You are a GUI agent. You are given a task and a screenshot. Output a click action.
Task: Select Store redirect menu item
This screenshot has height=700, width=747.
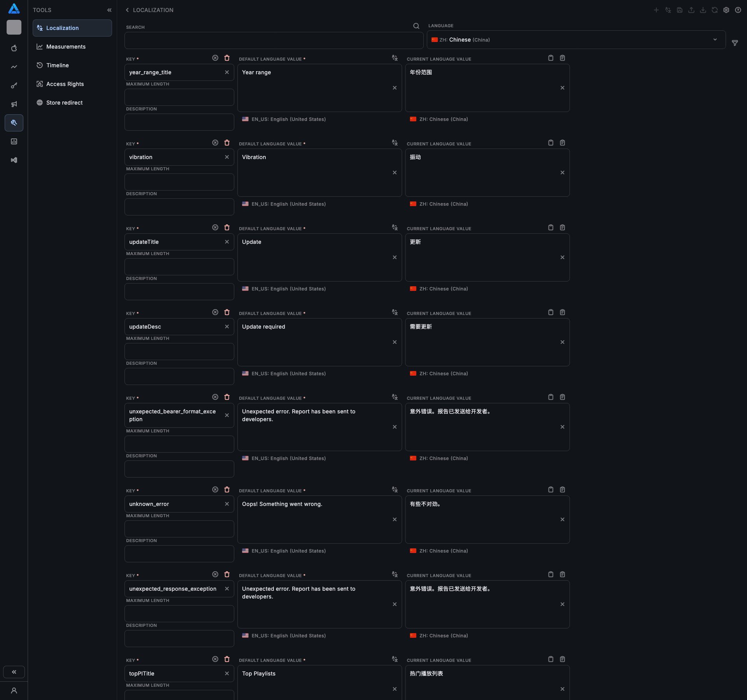(x=64, y=103)
